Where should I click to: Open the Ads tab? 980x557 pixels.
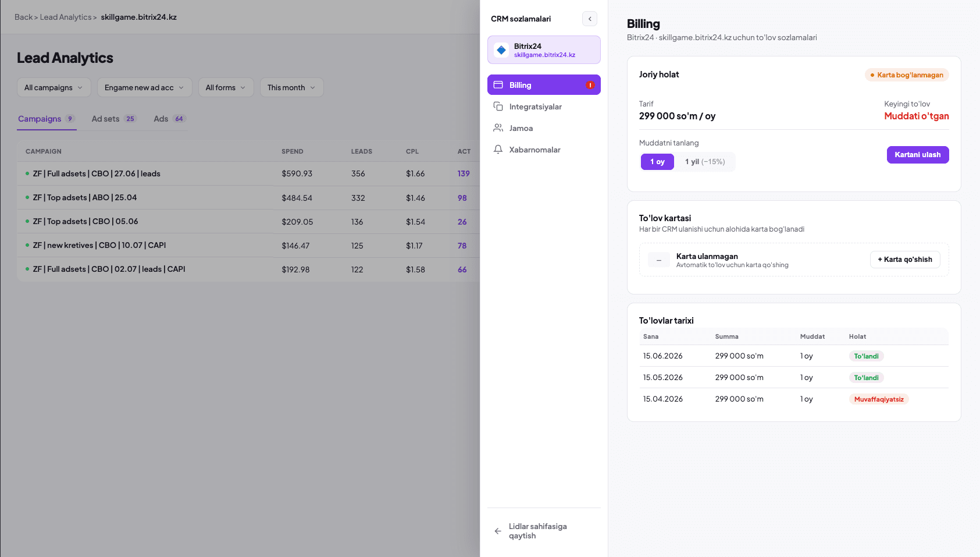[x=169, y=119]
